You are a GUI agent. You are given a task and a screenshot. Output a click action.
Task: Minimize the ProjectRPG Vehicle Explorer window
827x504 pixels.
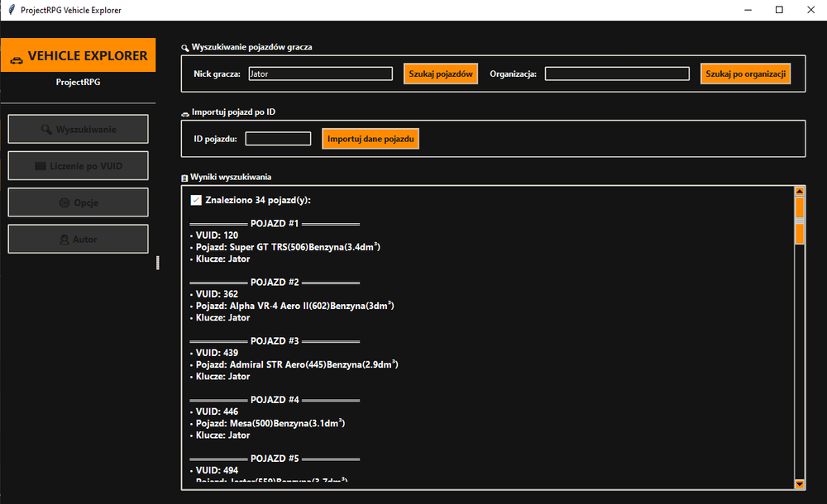click(748, 10)
